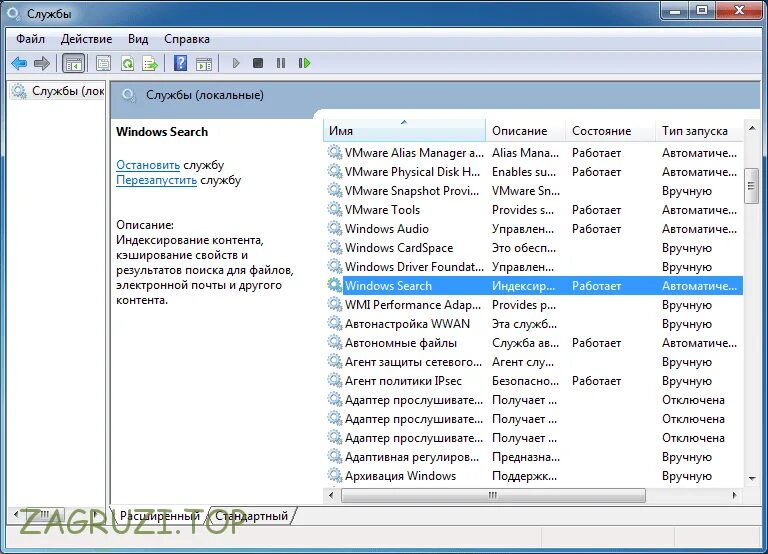This screenshot has height=554, width=768.
Task: Click the gear icon of Автонастройка WWAN
Action: click(335, 324)
